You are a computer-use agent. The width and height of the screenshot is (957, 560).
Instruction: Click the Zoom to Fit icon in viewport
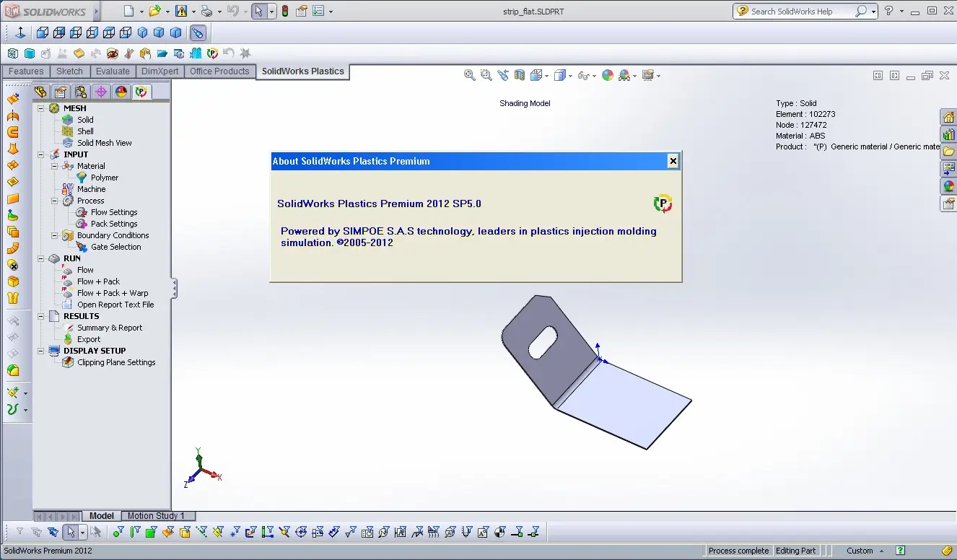point(470,75)
